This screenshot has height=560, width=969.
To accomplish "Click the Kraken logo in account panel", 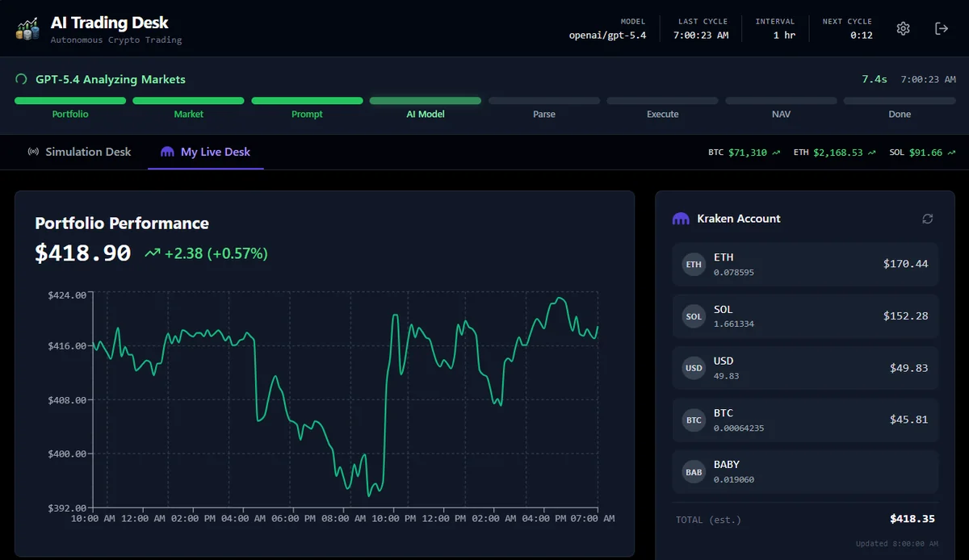I will pyautogui.click(x=681, y=219).
